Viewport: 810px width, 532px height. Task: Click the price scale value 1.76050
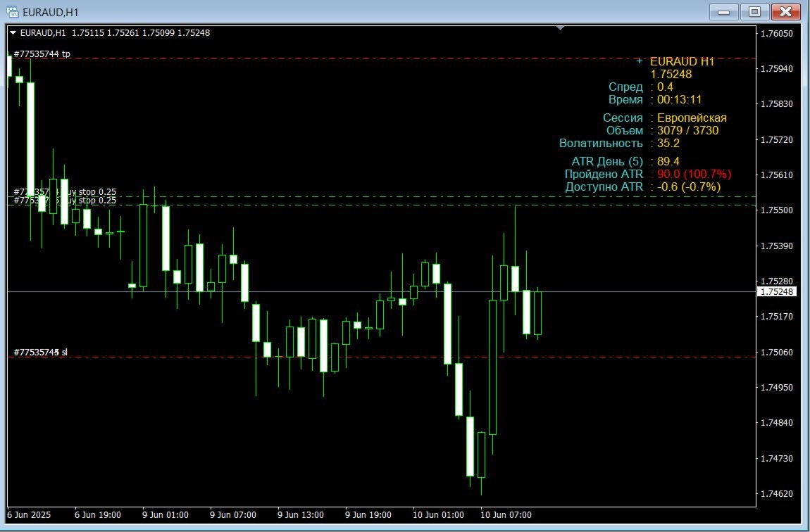tap(777, 34)
